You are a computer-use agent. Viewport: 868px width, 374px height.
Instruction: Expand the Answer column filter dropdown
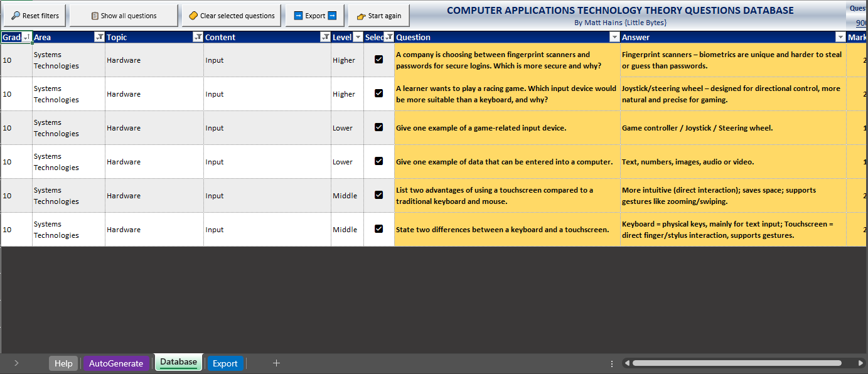(840, 37)
